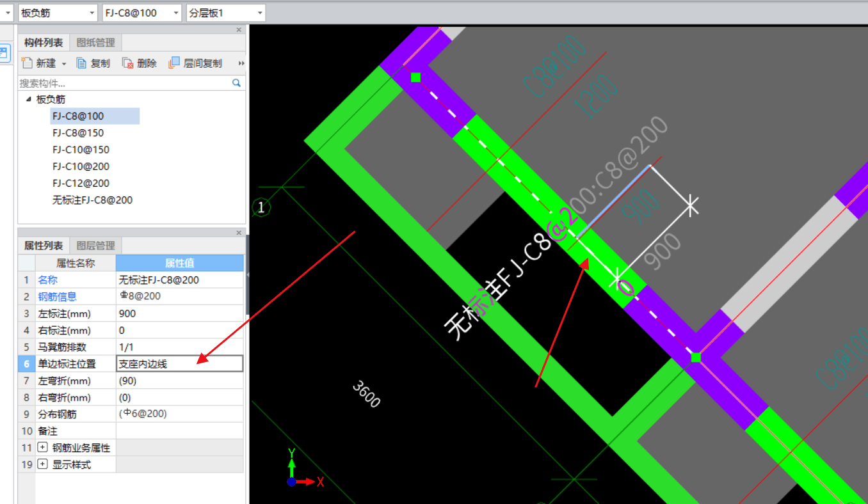The image size is (868, 504).
Task: Select FJ-C12@200 in component list
Action: point(81,183)
